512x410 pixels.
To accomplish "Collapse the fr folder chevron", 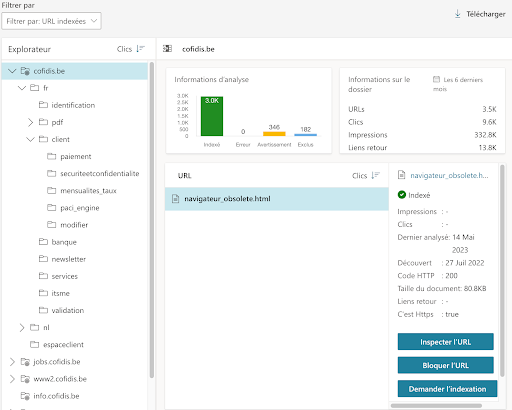I will coord(22,88).
